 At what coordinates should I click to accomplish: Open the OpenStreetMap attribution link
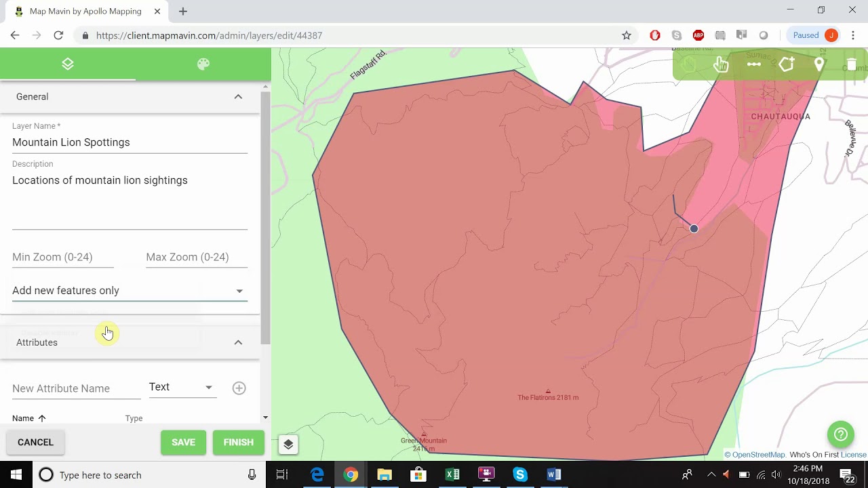click(758, 455)
